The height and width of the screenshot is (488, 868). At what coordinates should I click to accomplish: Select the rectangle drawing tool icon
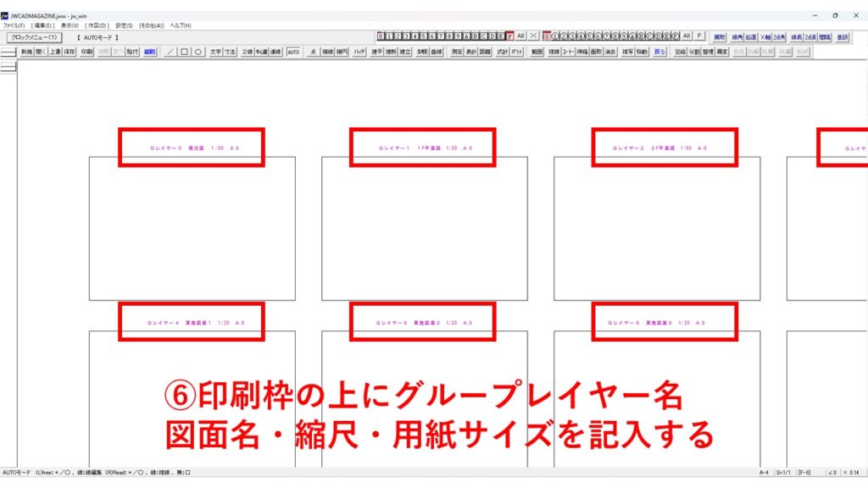point(184,52)
